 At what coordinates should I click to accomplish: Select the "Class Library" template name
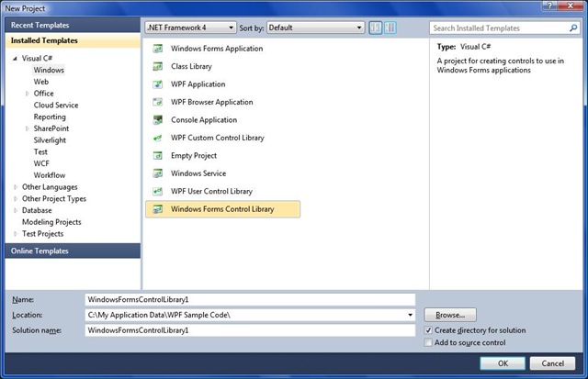tap(191, 66)
